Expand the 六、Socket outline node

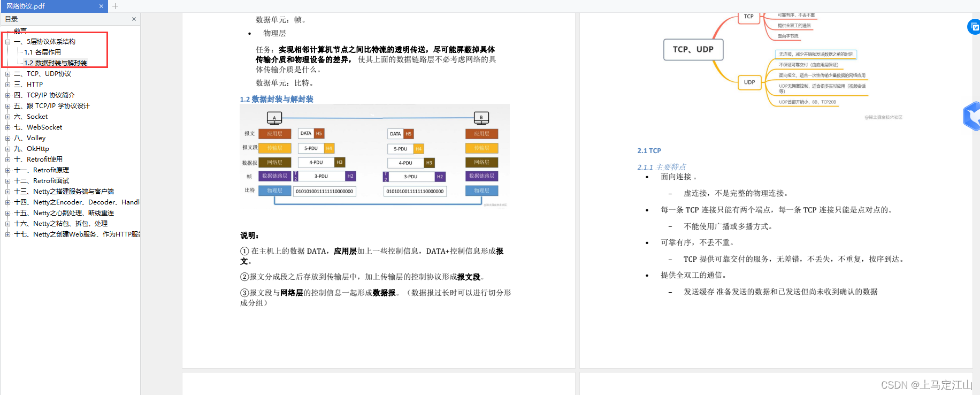[8, 117]
